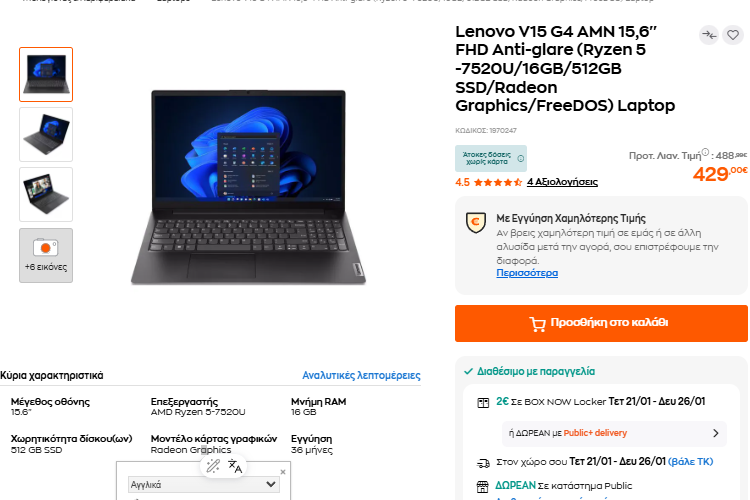This screenshot has height=500, width=750.
Task: Open the Αγγλικά language dropdown
Action: tap(203, 484)
